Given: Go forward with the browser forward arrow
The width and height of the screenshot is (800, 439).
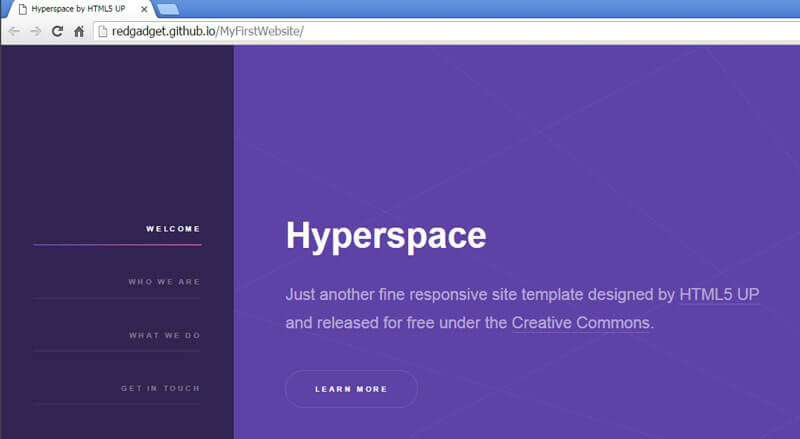Looking at the screenshot, I should tap(35, 31).
